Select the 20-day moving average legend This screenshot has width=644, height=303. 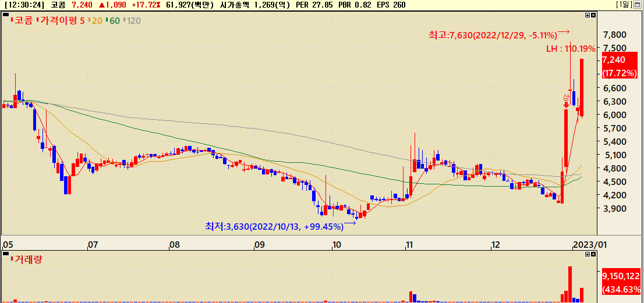(x=96, y=20)
